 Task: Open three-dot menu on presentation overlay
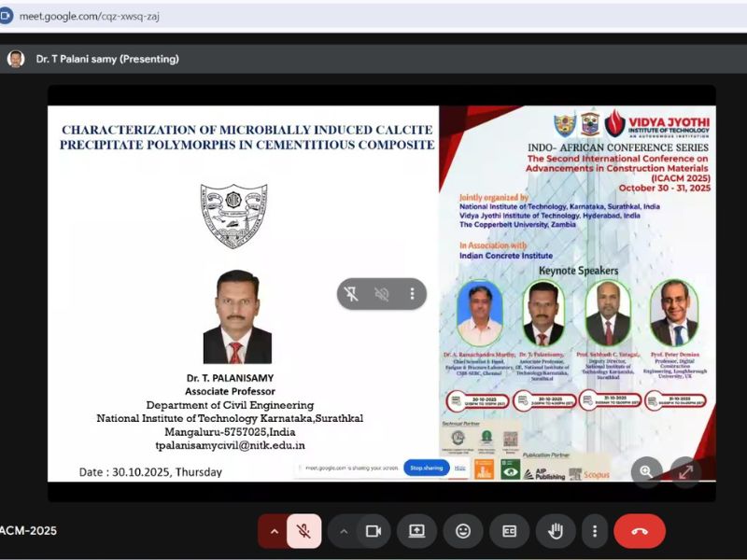[412, 294]
